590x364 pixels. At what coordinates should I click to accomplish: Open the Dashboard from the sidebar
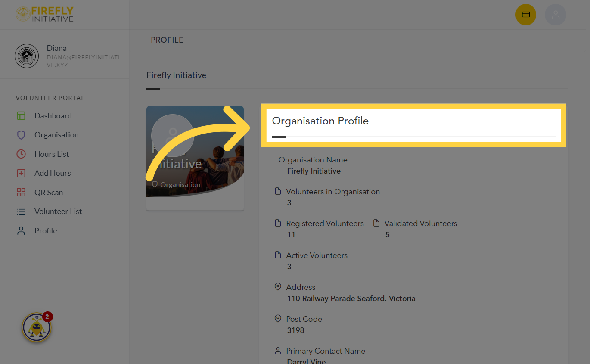click(x=53, y=115)
